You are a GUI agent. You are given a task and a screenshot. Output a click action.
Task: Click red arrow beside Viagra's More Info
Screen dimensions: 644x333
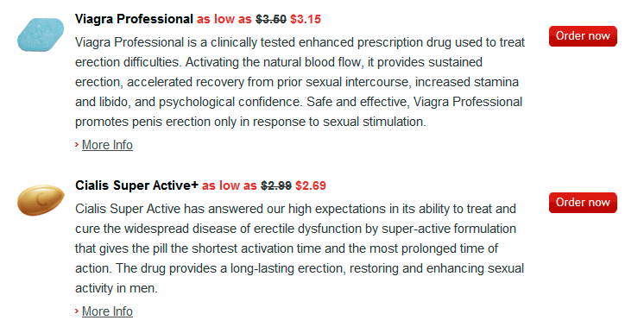pyautogui.click(x=77, y=145)
